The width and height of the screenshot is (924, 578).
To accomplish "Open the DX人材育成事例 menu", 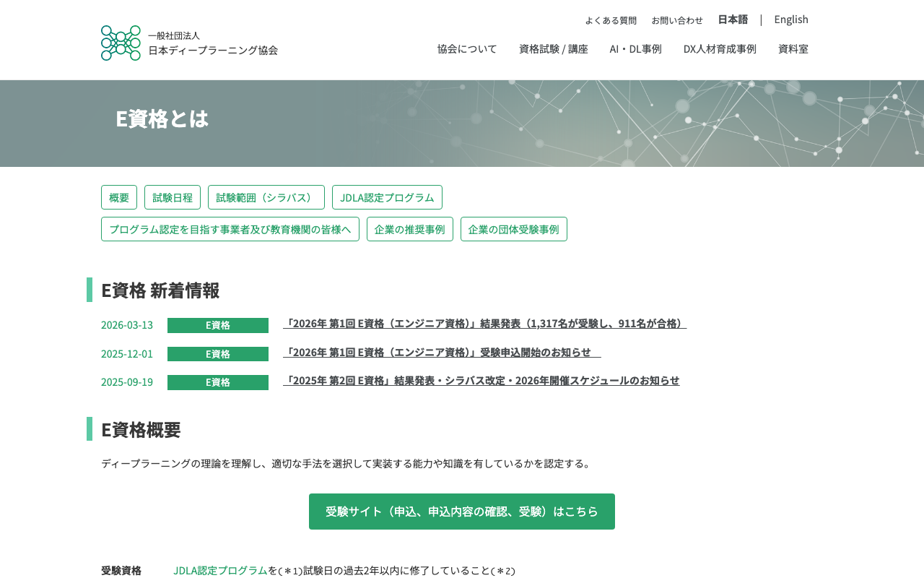I will [x=720, y=48].
